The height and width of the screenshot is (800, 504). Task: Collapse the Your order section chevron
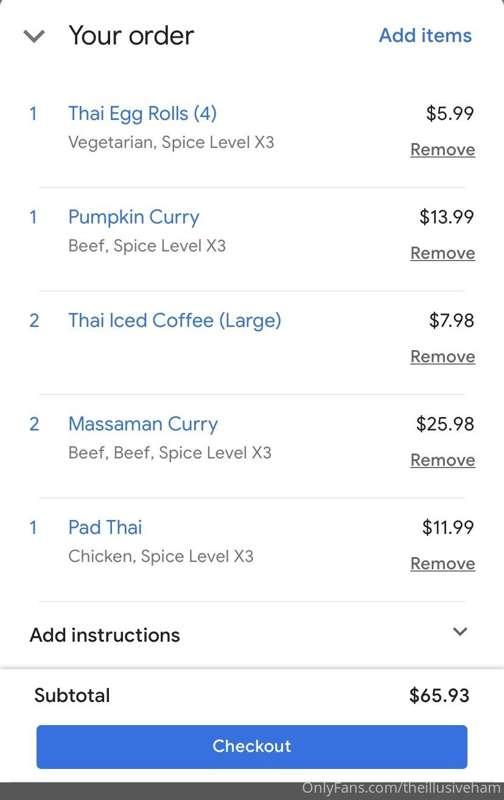(x=34, y=37)
